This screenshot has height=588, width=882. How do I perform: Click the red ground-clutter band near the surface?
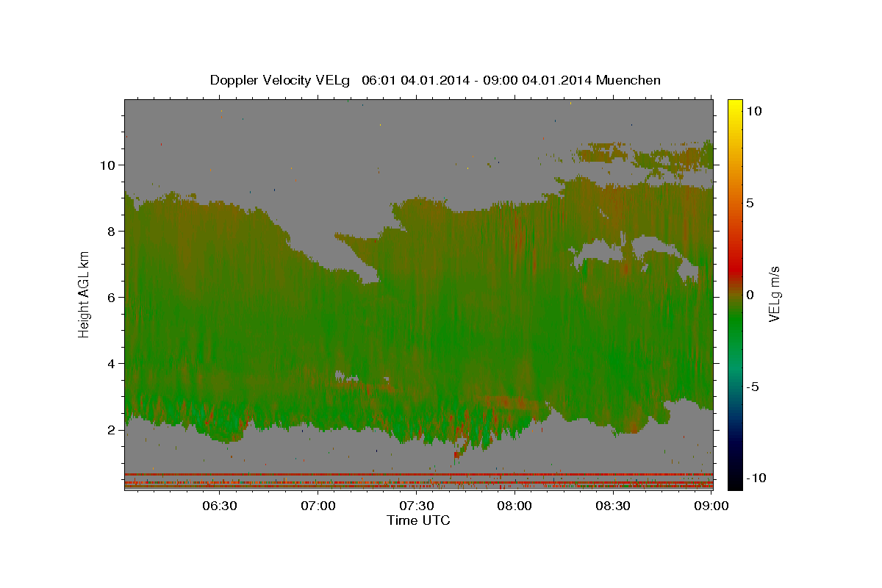point(418,475)
